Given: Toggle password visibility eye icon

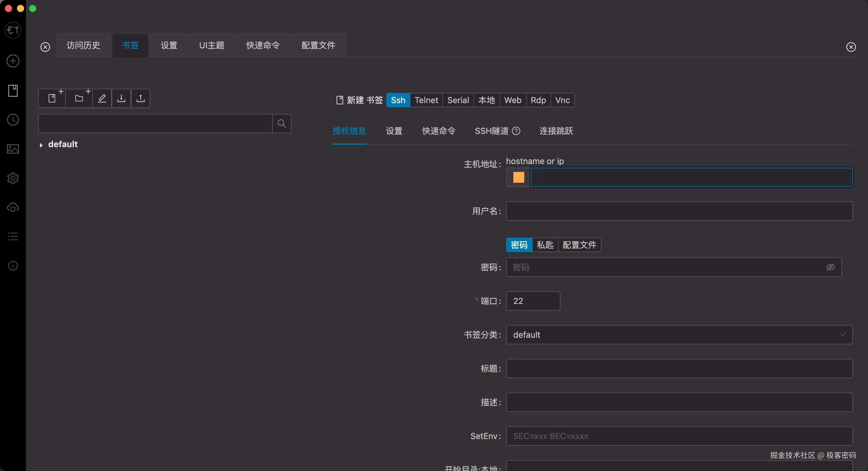Looking at the screenshot, I should click(x=830, y=267).
